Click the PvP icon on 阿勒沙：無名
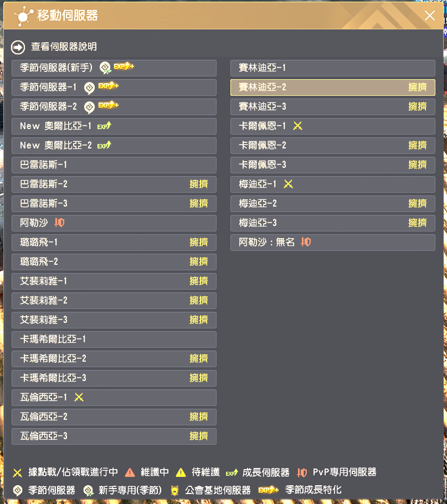 click(x=306, y=241)
